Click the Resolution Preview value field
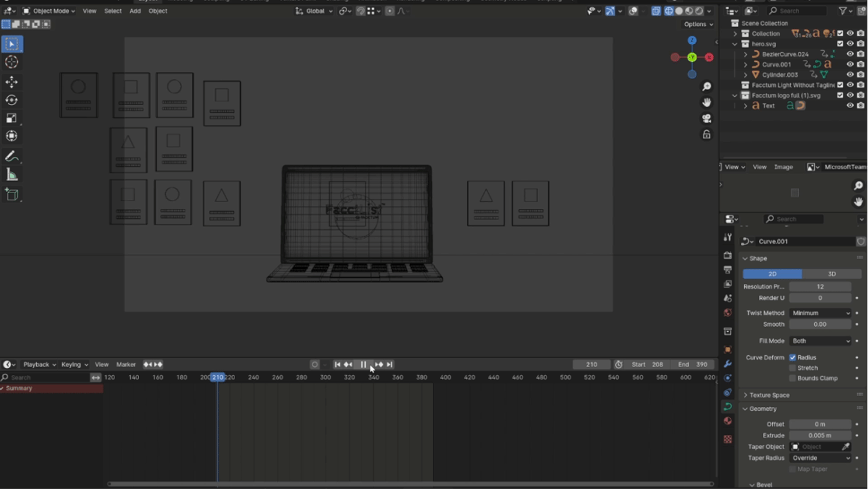 [x=820, y=287]
